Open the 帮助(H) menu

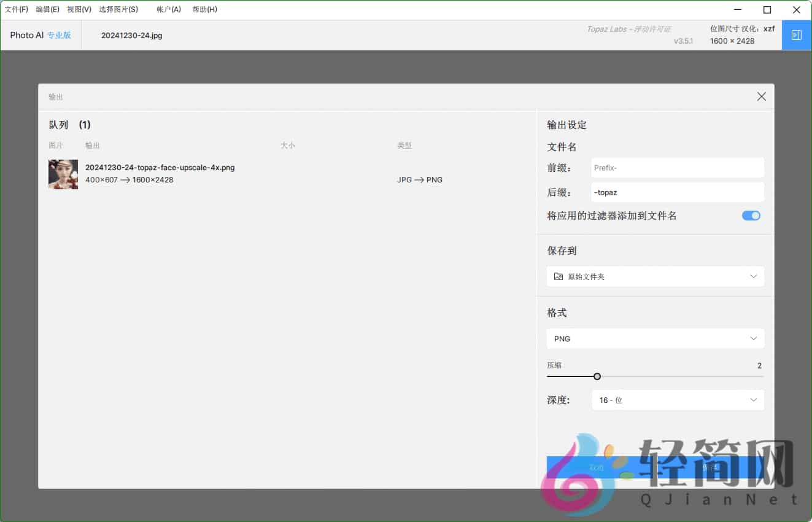(x=204, y=9)
